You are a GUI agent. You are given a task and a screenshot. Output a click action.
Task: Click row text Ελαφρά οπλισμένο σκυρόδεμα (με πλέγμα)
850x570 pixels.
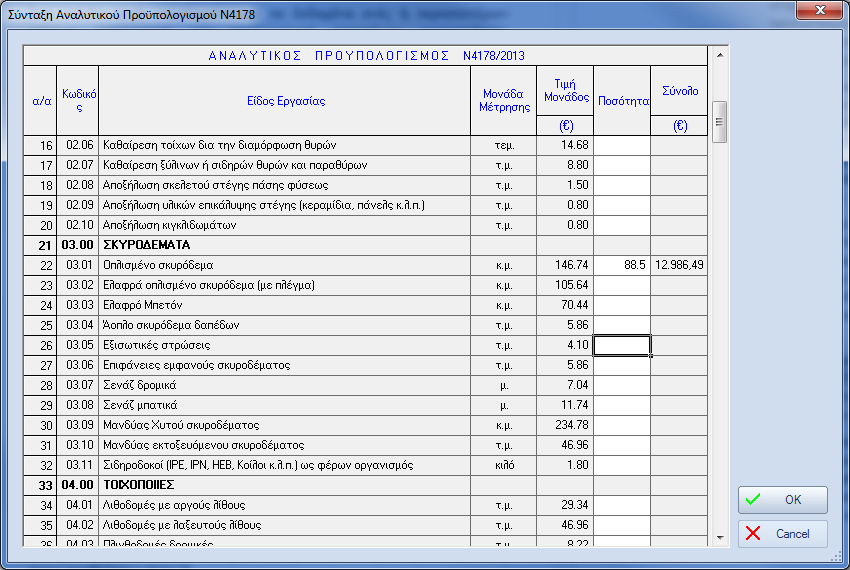pyautogui.click(x=209, y=285)
